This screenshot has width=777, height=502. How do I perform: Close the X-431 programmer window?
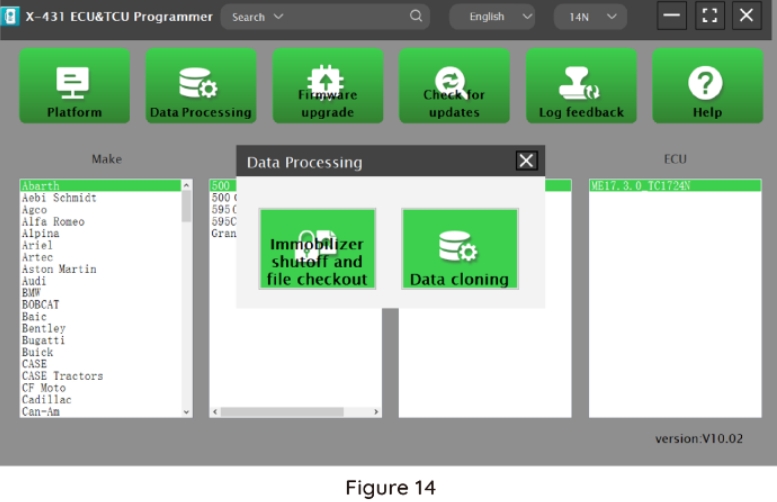(747, 16)
